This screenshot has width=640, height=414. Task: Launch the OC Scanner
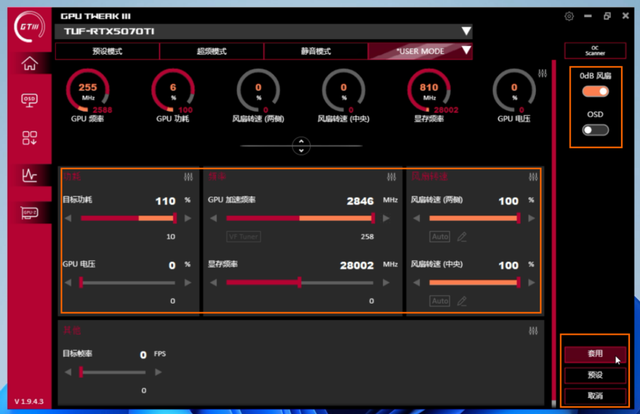[x=595, y=51]
